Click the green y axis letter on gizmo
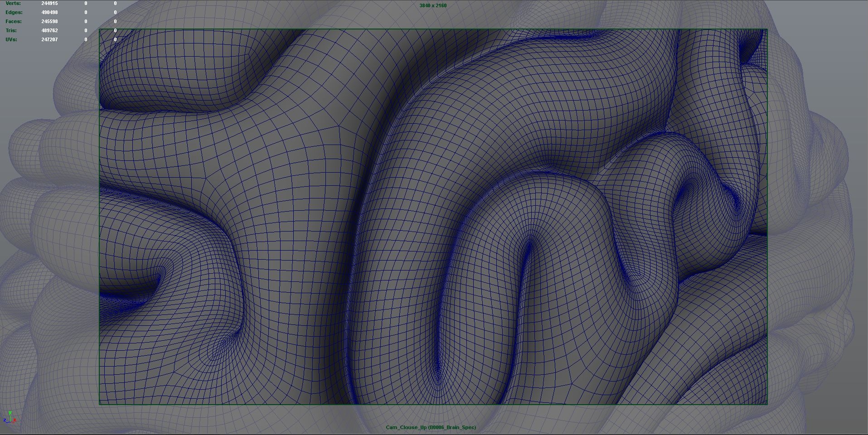The height and width of the screenshot is (435, 868). pyautogui.click(x=10, y=413)
